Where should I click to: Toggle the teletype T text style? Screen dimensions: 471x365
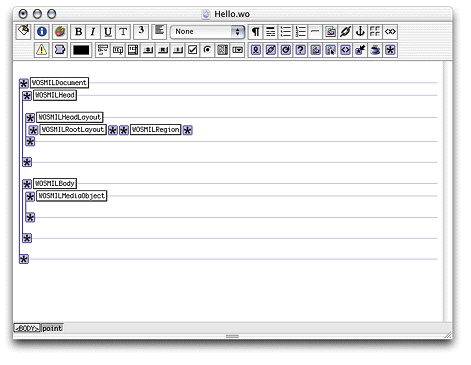tap(123, 32)
